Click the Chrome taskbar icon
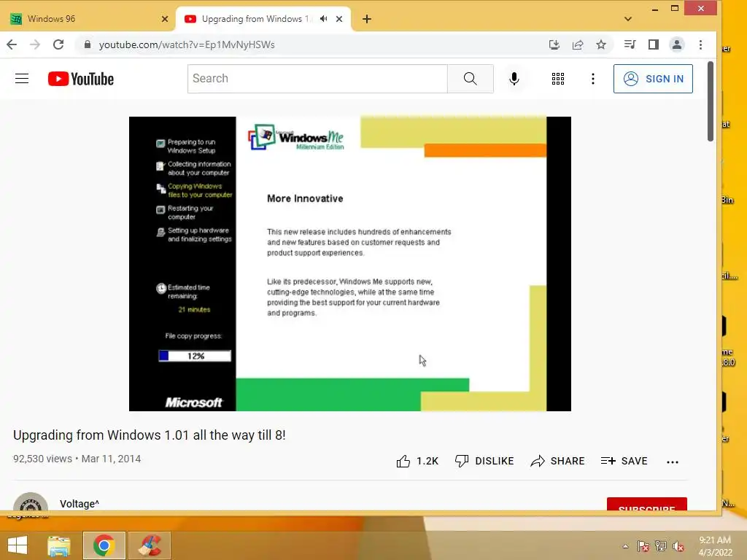 click(104, 545)
